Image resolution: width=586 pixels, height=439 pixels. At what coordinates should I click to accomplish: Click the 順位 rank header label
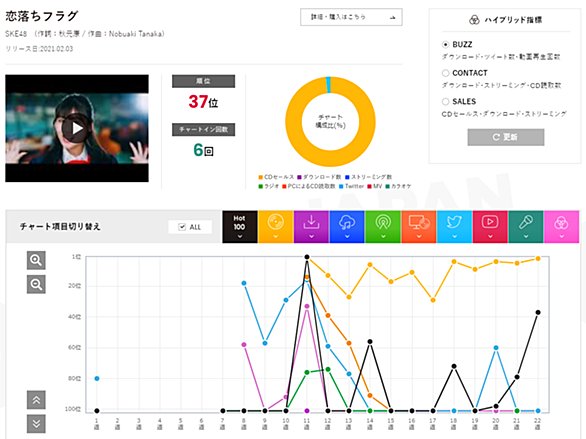tap(203, 81)
